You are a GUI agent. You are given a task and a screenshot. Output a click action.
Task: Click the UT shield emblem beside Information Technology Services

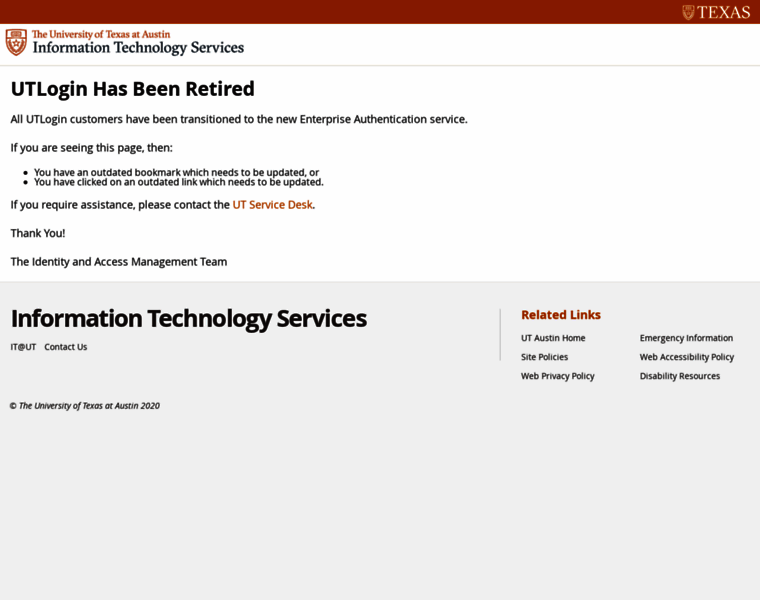[x=16, y=42]
